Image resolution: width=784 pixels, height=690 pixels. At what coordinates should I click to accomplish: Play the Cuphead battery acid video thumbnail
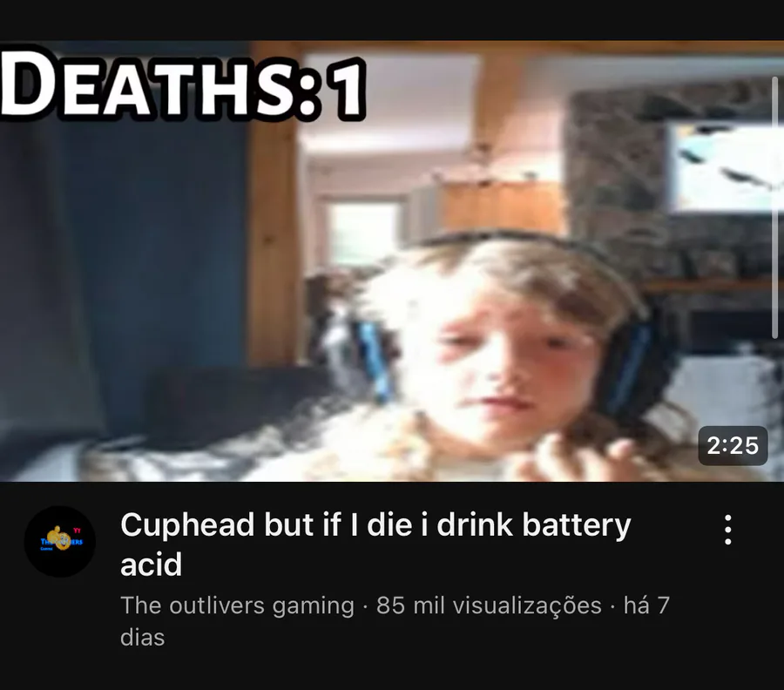click(x=392, y=260)
